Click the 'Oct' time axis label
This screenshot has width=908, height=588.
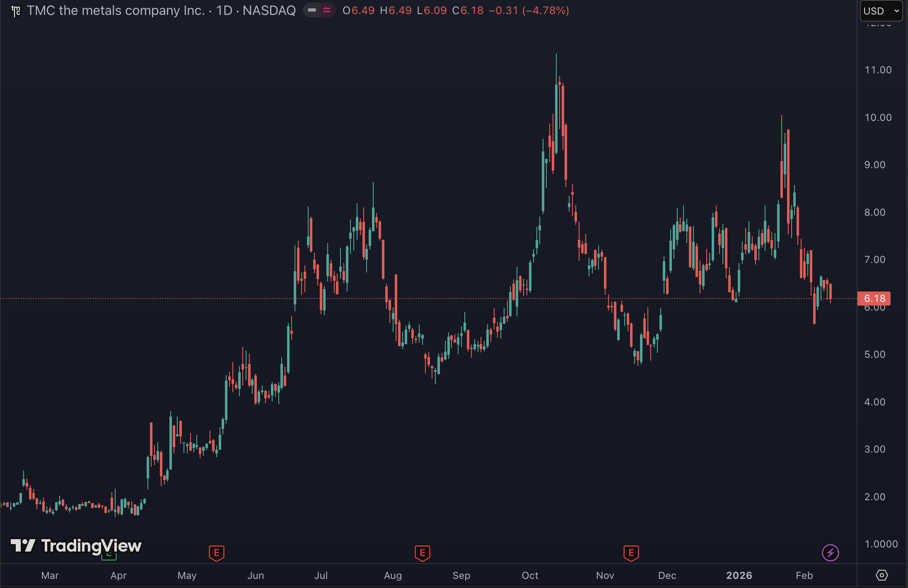(x=530, y=576)
